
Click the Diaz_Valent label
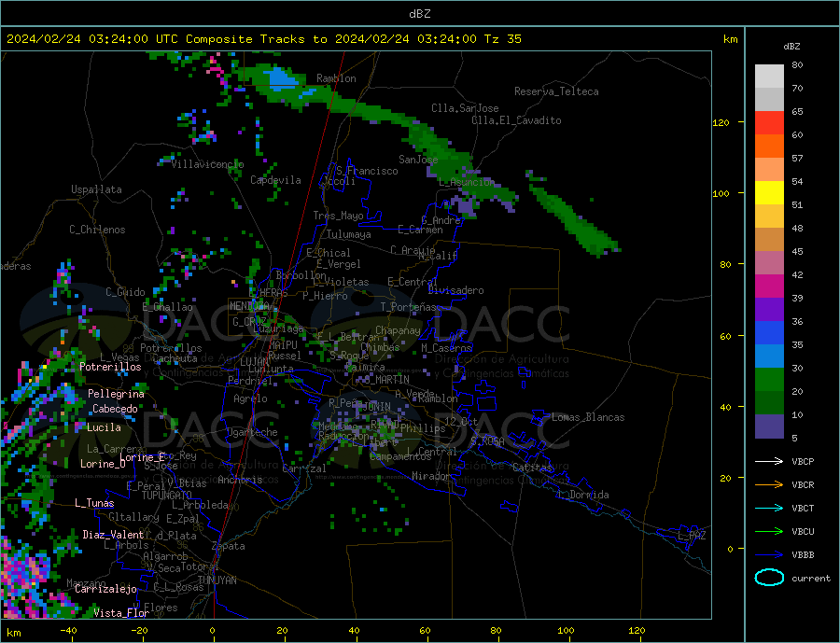coord(113,535)
